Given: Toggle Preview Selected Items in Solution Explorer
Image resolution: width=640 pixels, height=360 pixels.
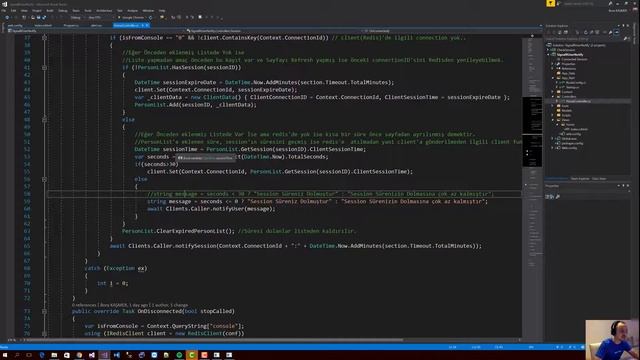Looking at the screenshot, I should pos(616,32).
